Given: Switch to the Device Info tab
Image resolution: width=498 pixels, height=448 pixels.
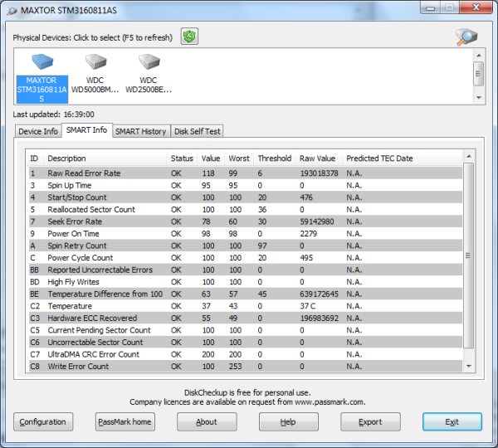Looking at the screenshot, I should click(38, 131).
